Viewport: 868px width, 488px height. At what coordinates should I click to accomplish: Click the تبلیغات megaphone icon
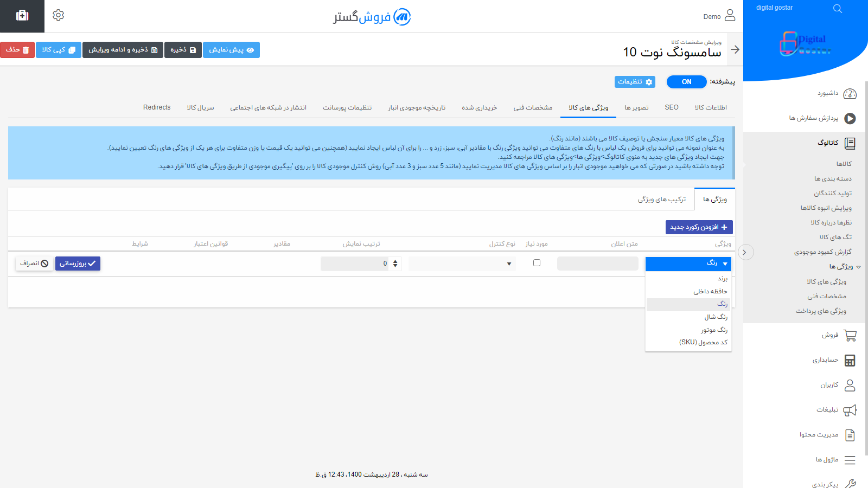coord(850,410)
